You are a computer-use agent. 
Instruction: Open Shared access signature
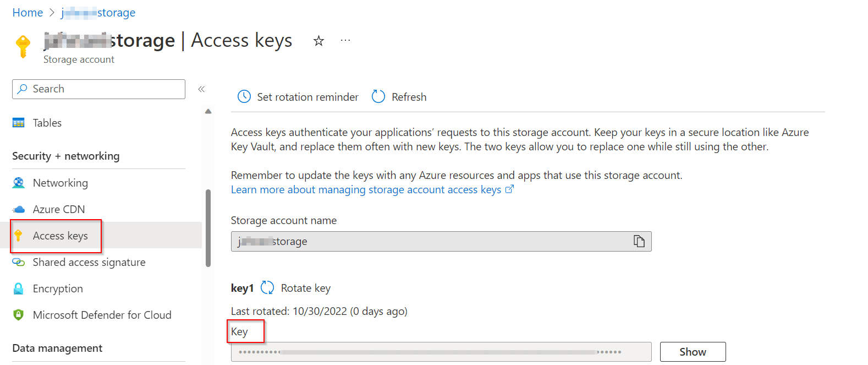(89, 262)
